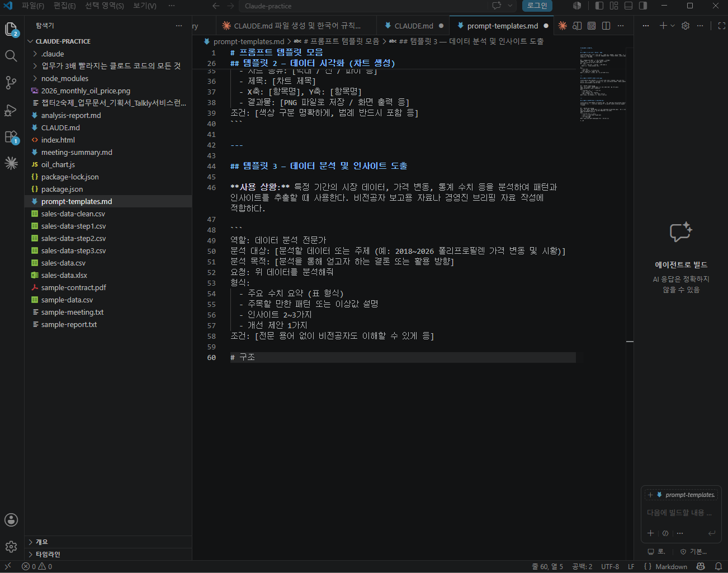
Task: Open notifications bell in the status bar
Action: point(718,566)
